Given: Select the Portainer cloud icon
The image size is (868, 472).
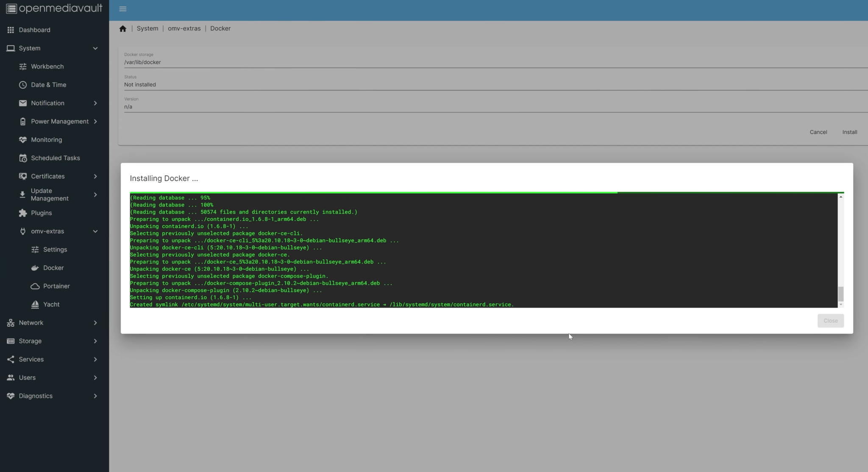Looking at the screenshot, I should tap(36, 286).
